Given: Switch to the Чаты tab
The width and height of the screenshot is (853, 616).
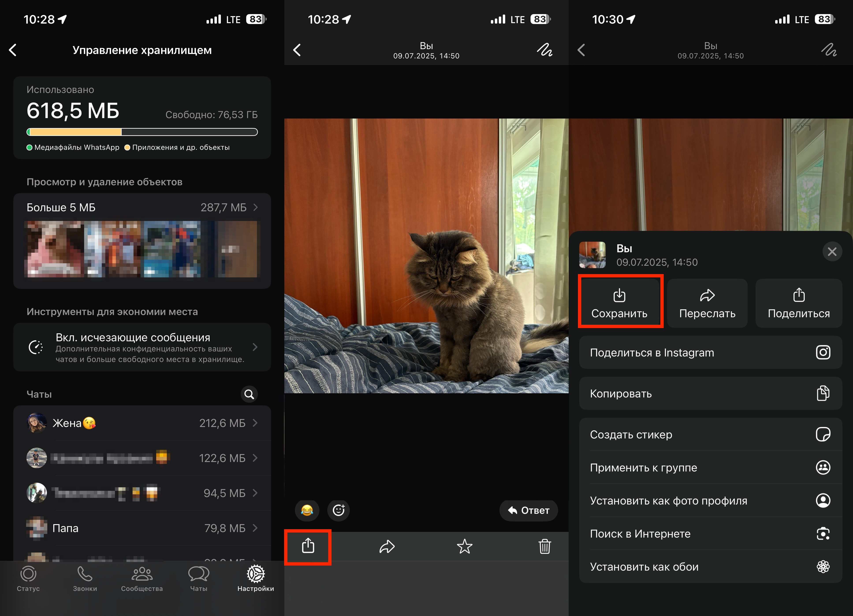Looking at the screenshot, I should (199, 578).
